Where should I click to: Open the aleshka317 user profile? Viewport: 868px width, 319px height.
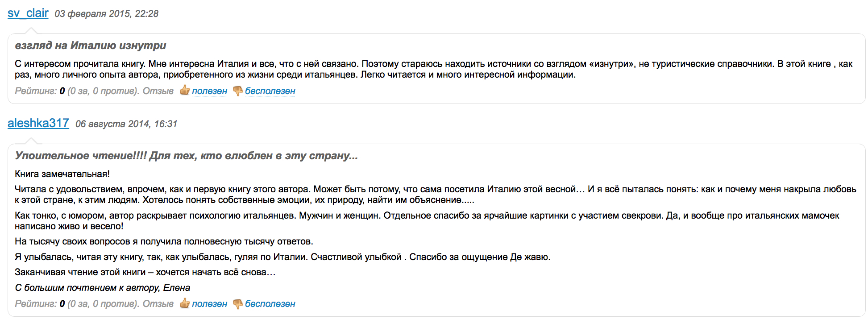tap(38, 123)
